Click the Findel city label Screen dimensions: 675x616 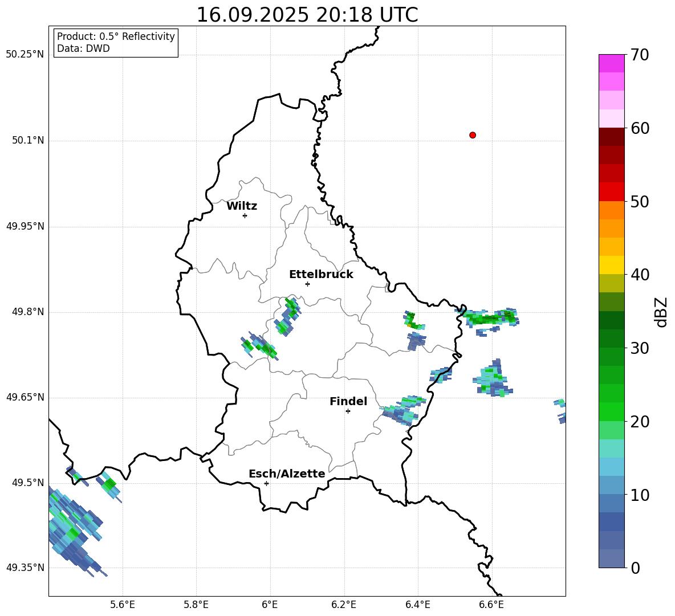[348, 401]
